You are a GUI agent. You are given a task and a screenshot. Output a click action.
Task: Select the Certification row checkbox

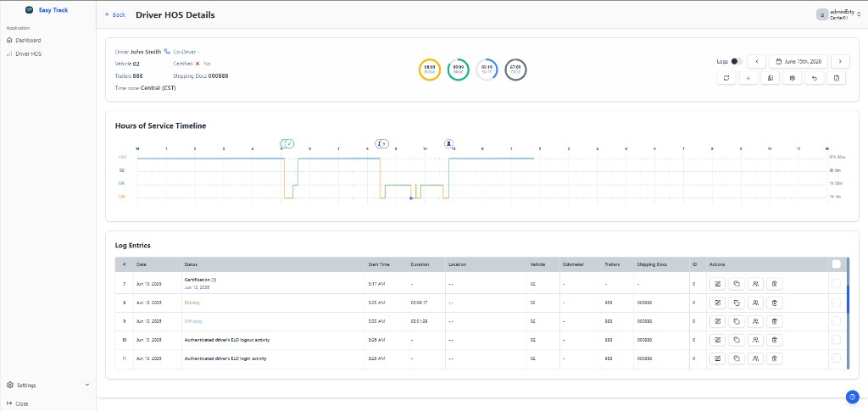coord(836,283)
